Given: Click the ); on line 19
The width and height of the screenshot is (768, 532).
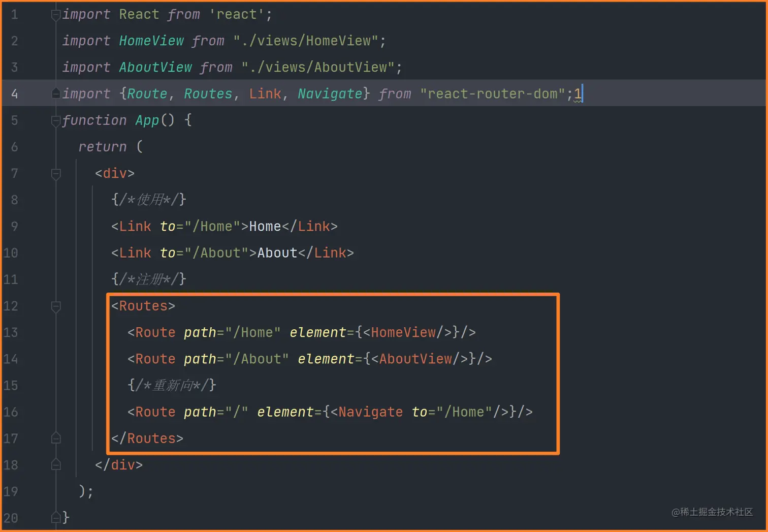Looking at the screenshot, I should 86,491.
